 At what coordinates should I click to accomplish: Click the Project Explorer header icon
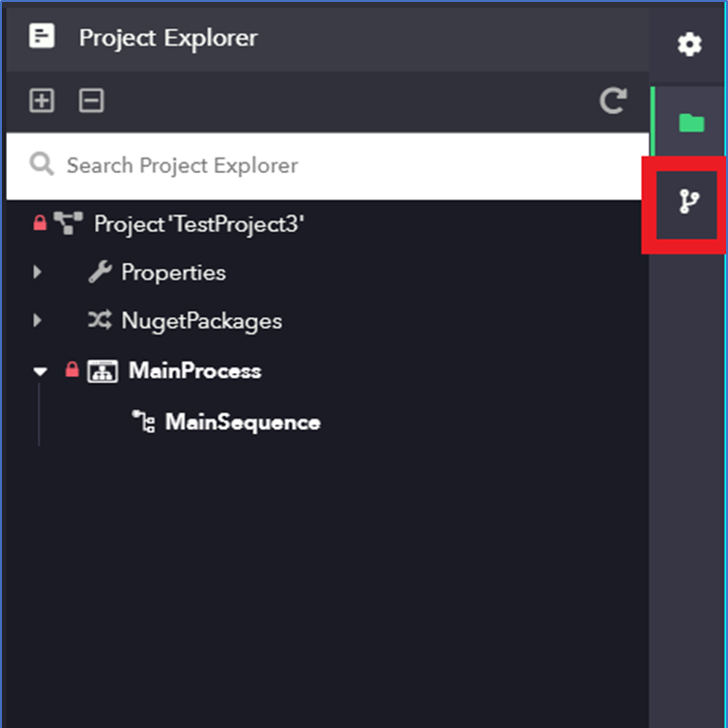(x=42, y=38)
